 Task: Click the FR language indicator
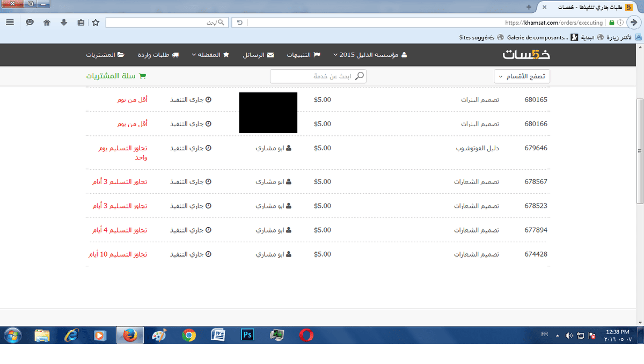(x=545, y=334)
